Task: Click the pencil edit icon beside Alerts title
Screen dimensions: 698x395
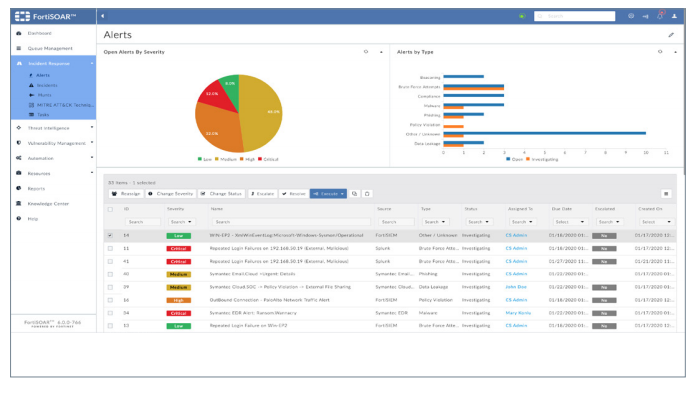Action: point(671,35)
